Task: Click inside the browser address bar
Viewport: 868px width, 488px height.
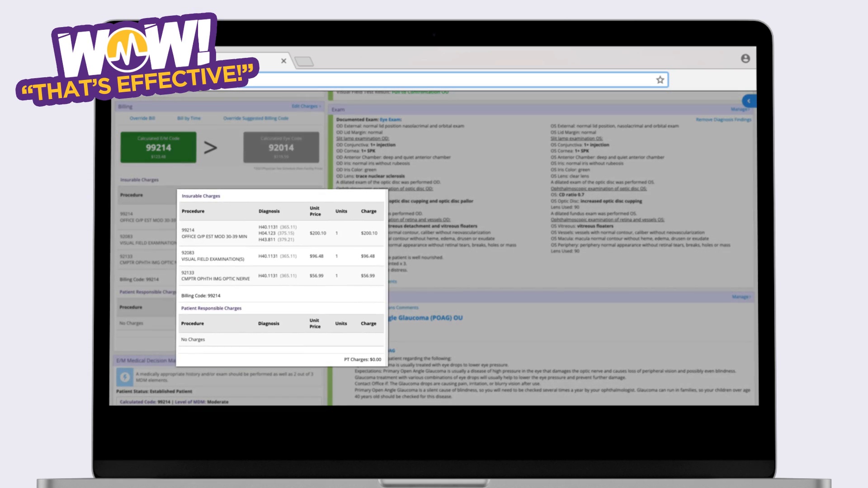Action: click(x=452, y=80)
